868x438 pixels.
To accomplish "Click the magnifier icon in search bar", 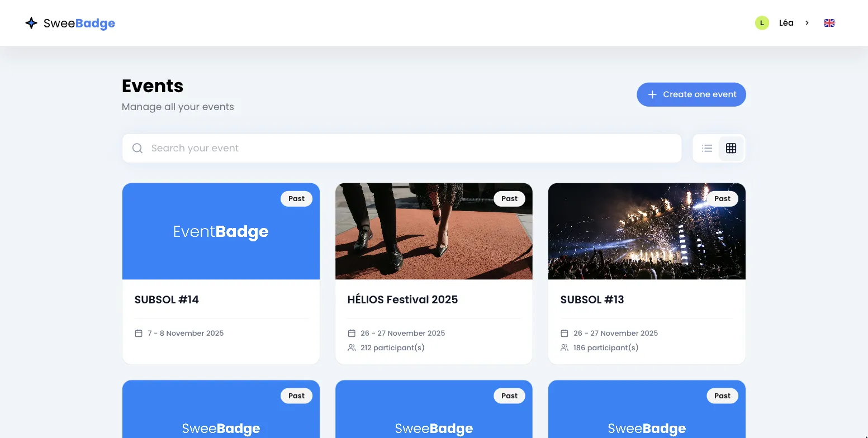I will point(137,148).
